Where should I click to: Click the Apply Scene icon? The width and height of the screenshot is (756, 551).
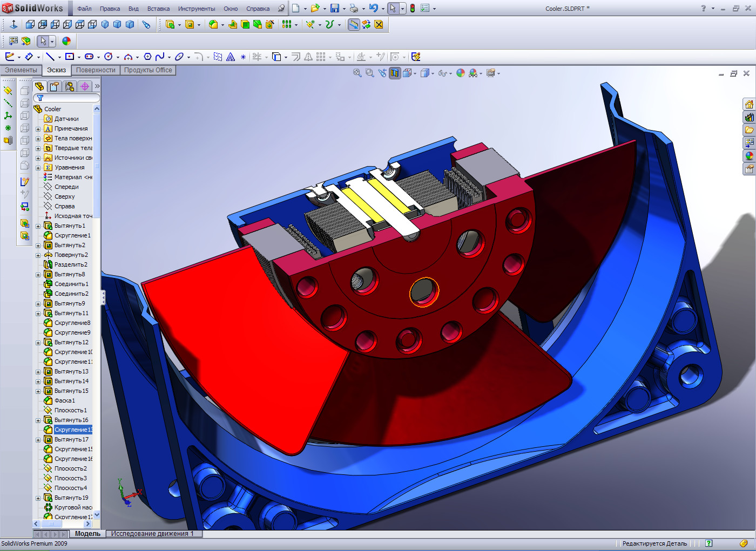click(474, 73)
